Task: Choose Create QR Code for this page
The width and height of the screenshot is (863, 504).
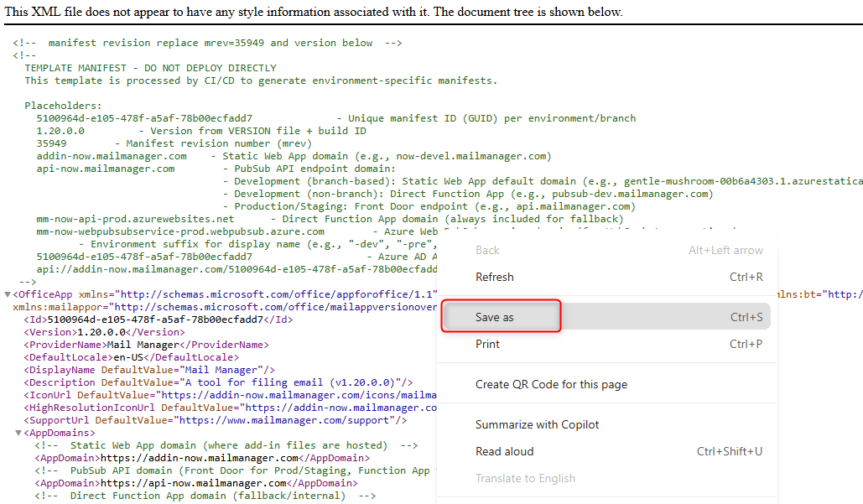Action: click(x=606, y=384)
